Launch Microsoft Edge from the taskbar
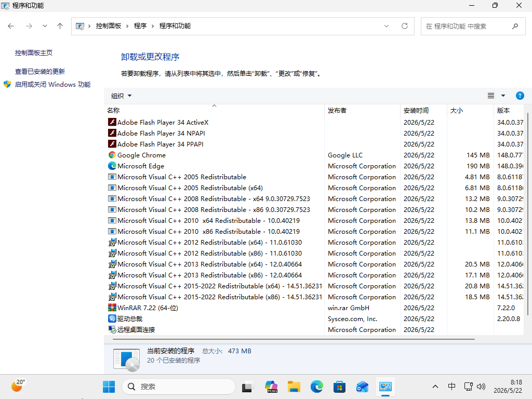Screen dimensions: 532x399 (316, 387)
